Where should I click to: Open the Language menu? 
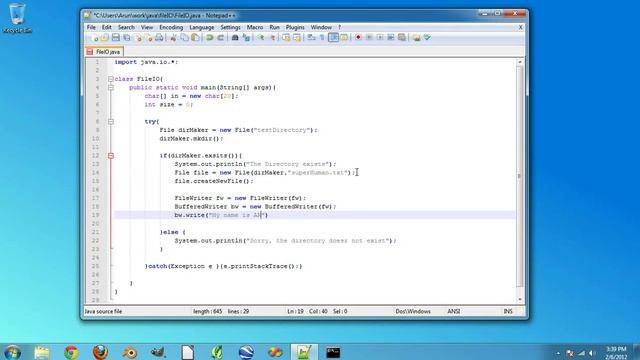click(x=202, y=27)
